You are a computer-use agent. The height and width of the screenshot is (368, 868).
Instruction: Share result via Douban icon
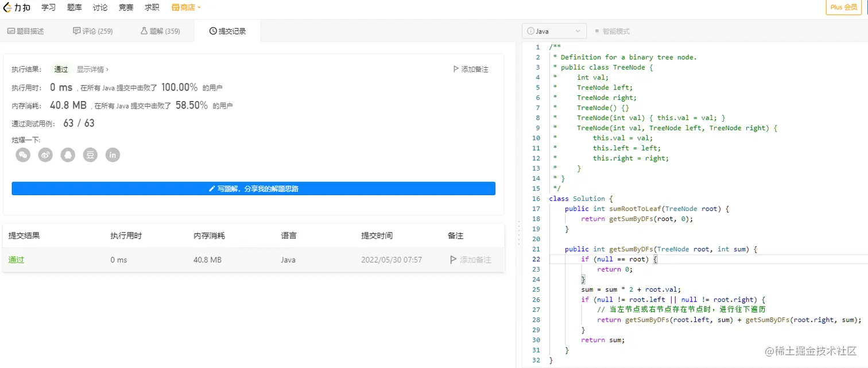pos(90,155)
